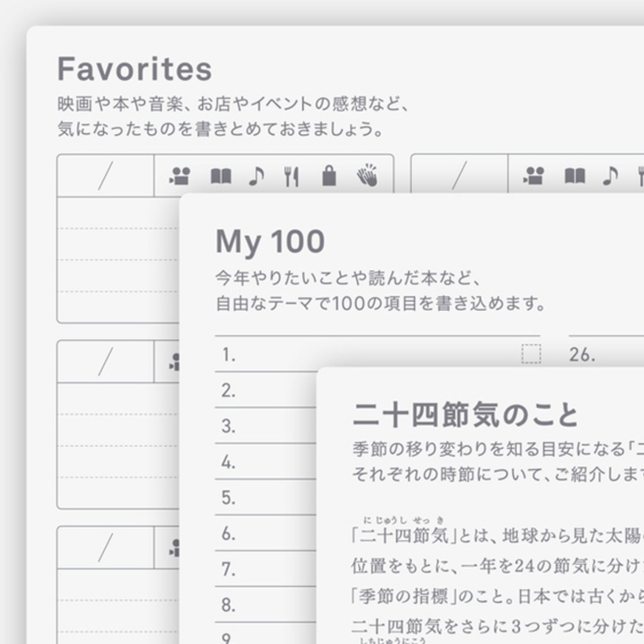Select list number 1. on My 100
Viewport: 644px width, 644px height.
(229, 355)
